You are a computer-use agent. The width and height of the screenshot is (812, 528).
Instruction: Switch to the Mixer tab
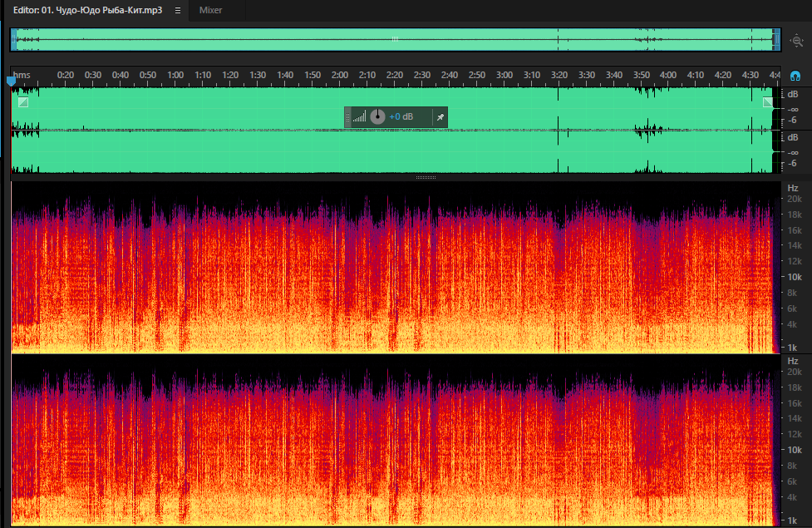pyautogui.click(x=210, y=10)
